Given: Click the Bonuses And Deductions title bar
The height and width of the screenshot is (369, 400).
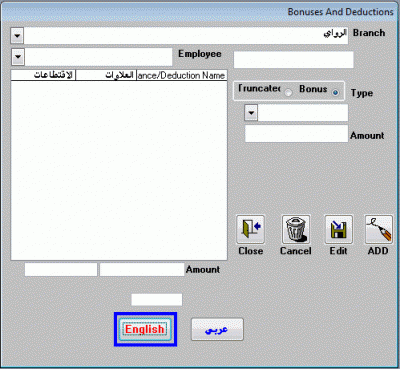Looking at the screenshot, I should [x=200, y=12].
